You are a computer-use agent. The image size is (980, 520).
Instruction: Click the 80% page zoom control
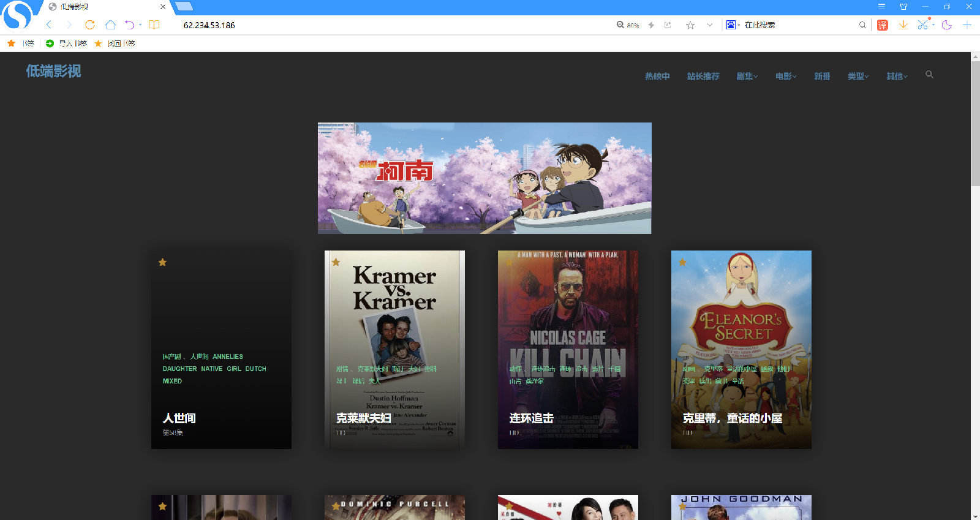628,25
